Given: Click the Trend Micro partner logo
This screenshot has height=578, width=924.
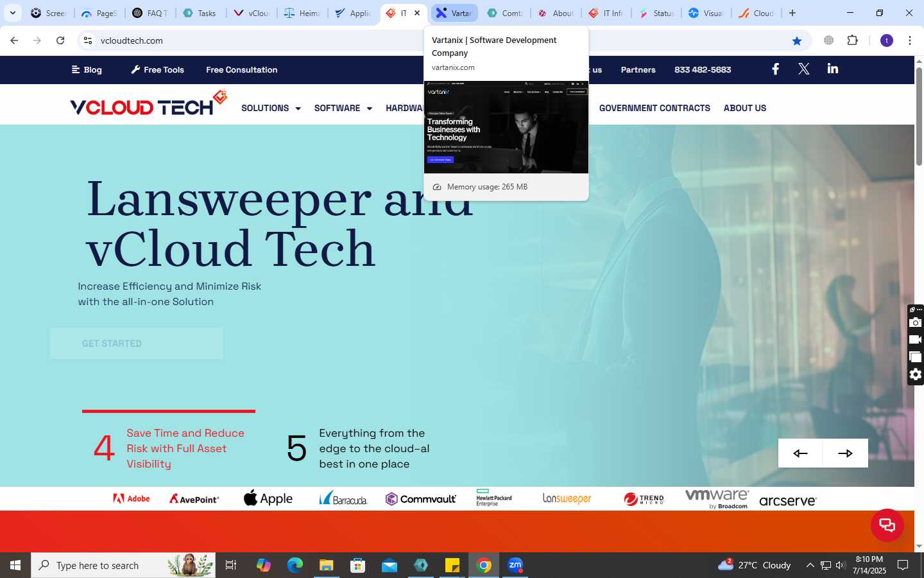Looking at the screenshot, I should 644,499.
